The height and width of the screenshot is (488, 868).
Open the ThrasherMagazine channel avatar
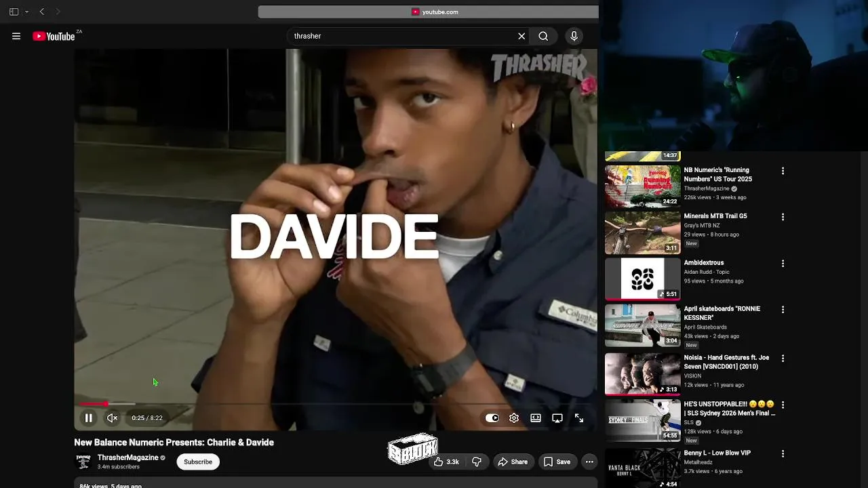[83, 462]
